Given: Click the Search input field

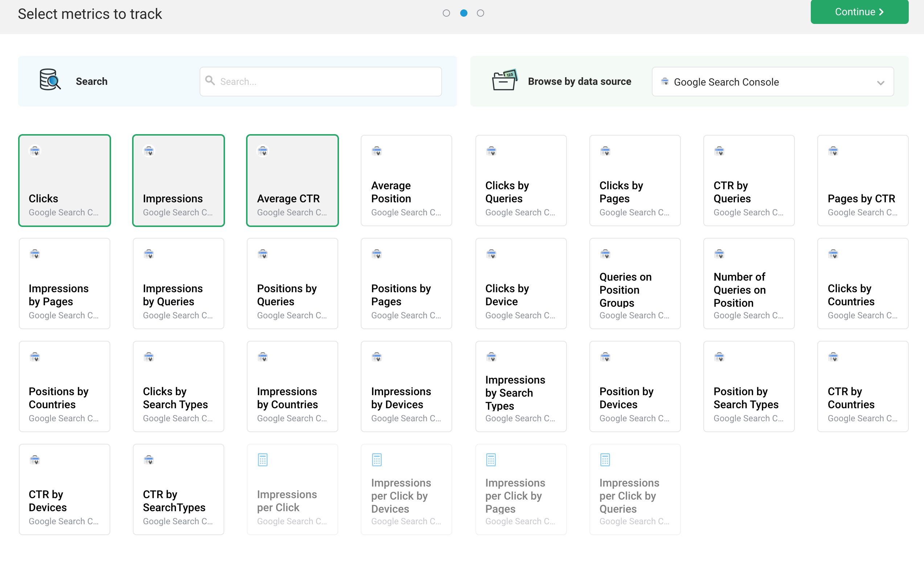Looking at the screenshot, I should coord(321,82).
